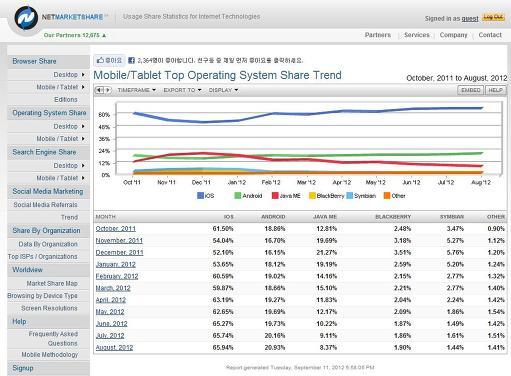This screenshot has width=511, height=376.
Task: Open November, 2011 row link
Action: pos(119,241)
